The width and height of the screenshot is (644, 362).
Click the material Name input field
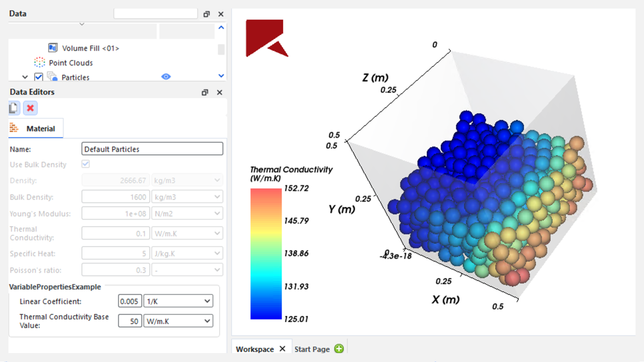152,149
